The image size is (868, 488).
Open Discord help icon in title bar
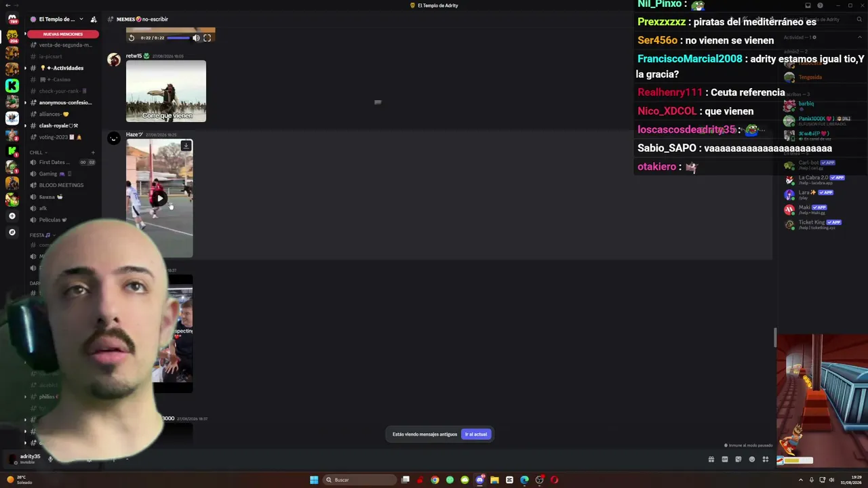click(x=820, y=5)
